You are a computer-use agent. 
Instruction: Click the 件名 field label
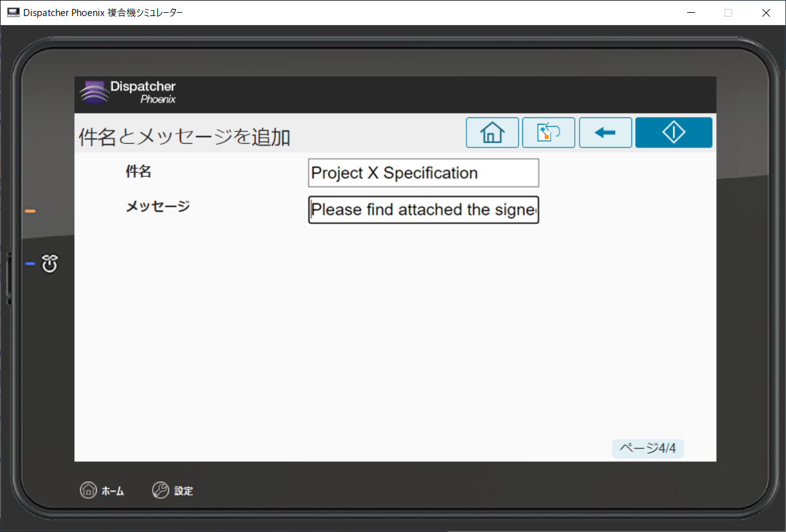point(139,171)
